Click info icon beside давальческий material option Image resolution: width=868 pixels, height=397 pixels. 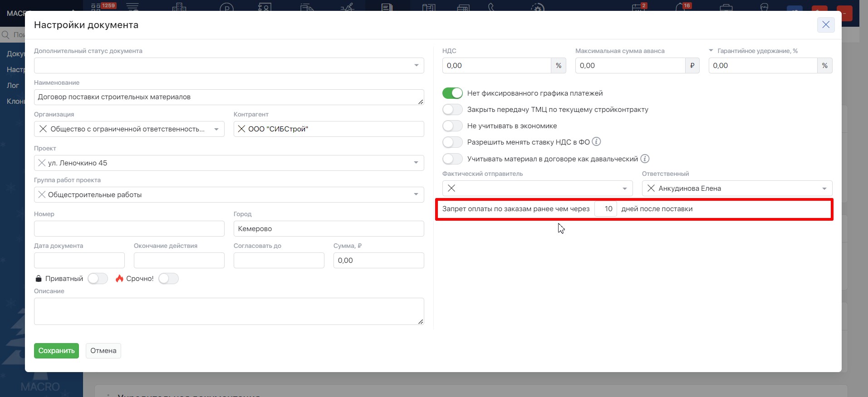(645, 159)
